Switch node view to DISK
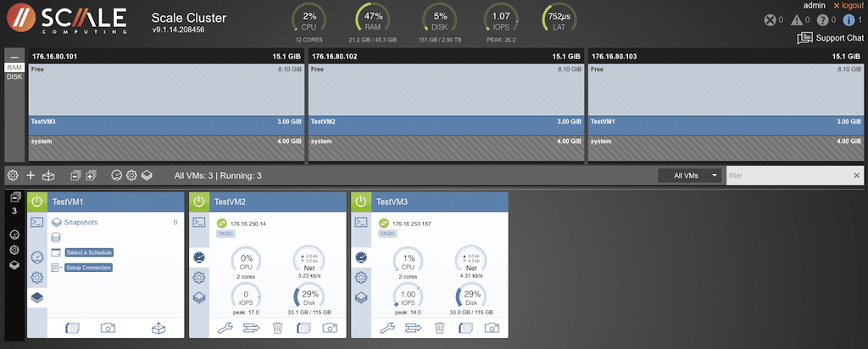The image size is (868, 349). pyautogui.click(x=14, y=76)
